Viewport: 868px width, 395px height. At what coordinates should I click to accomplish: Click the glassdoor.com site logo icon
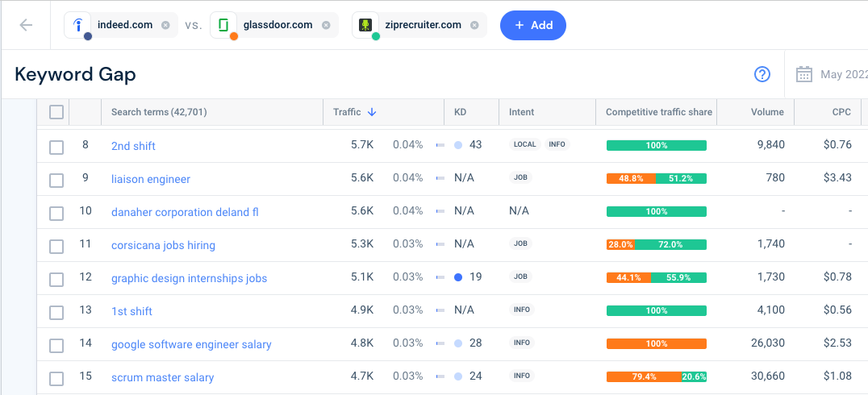click(223, 25)
